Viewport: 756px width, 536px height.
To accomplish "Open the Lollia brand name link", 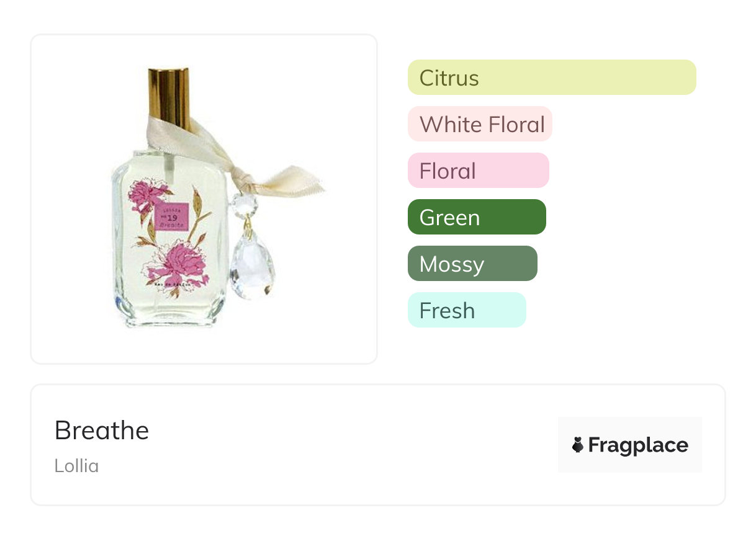I will point(76,465).
